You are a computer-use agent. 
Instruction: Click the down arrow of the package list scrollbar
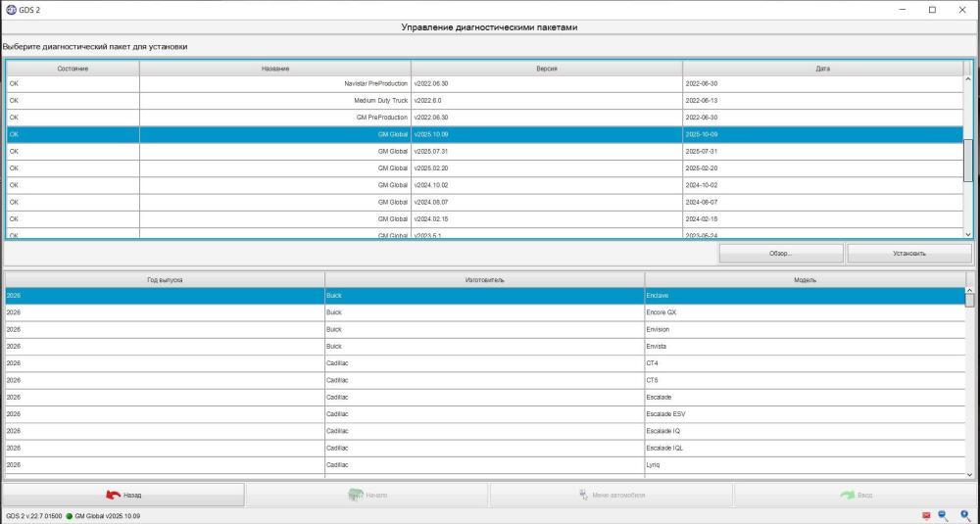(968, 233)
